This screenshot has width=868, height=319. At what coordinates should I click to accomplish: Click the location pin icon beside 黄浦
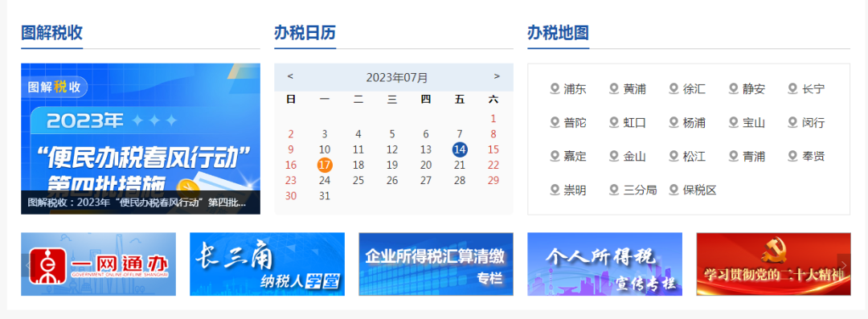click(614, 88)
